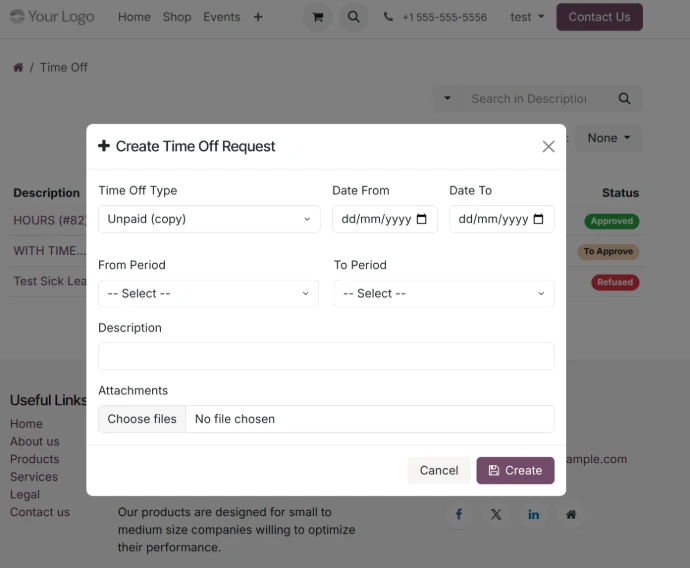This screenshot has height=568, width=690.
Task: Click the Cancel button
Action: coord(438,470)
